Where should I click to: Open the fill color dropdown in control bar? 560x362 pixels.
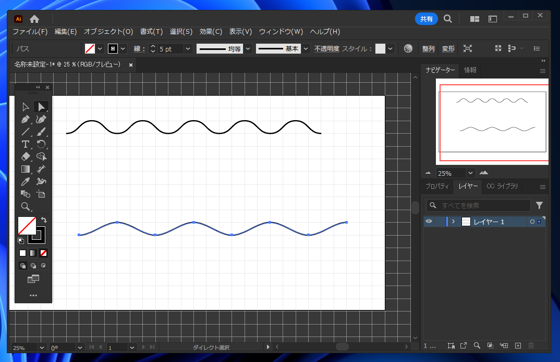pyautogui.click(x=100, y=49)
